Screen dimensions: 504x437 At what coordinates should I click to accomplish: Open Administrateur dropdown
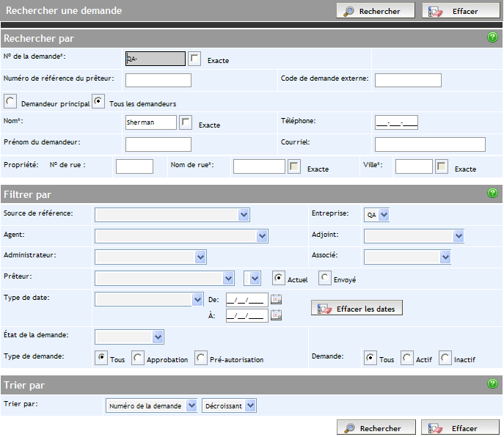(x=150, y=257)
